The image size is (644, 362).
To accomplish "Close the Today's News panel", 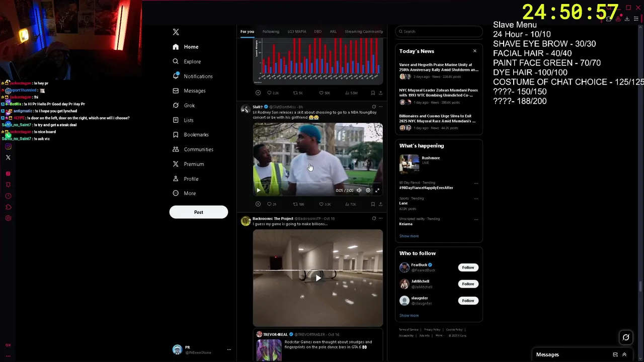I will (474, 51).
